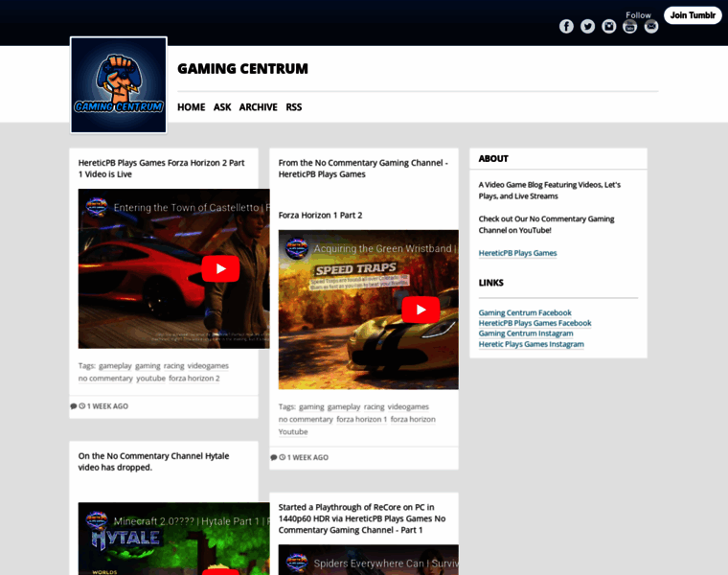The width and height of the screenshot is (728, 575).
Task: Play the Forza Horizon 2 Castelletto video
Action: point(220,268)
